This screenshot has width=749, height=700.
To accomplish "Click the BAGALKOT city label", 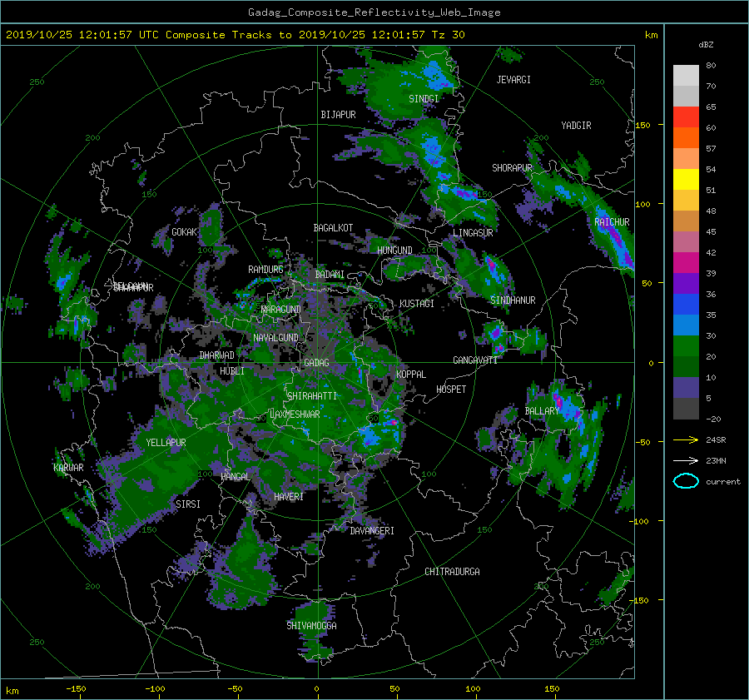I will point(333,228).
